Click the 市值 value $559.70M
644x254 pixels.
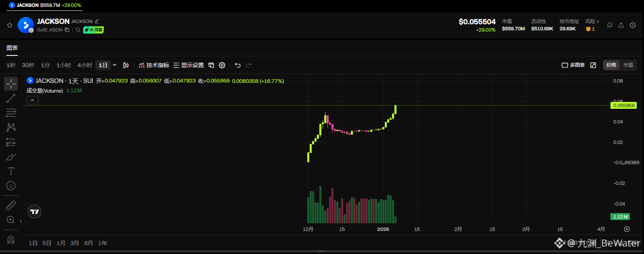click(514, 29)
